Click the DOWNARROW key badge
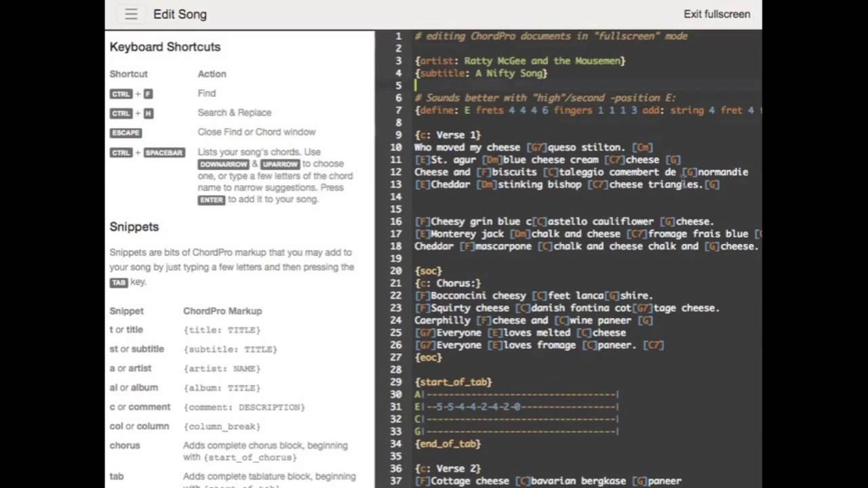 (x=223, y=165)
